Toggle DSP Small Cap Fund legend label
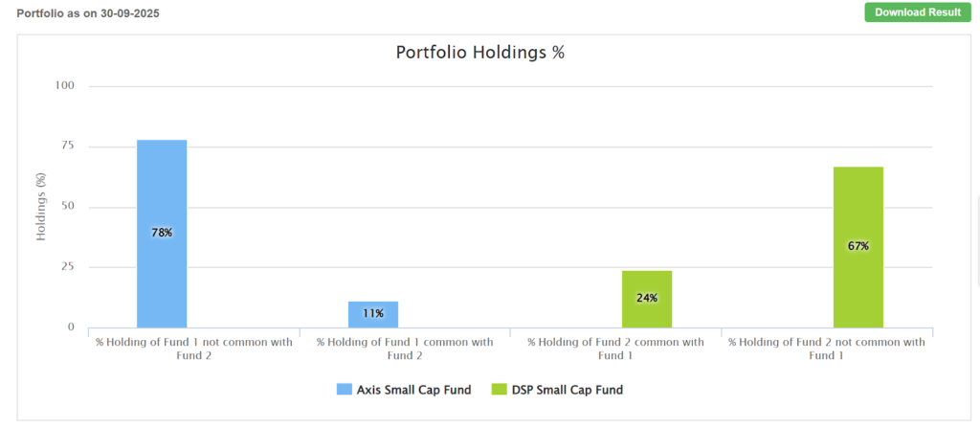 point(568,390)
